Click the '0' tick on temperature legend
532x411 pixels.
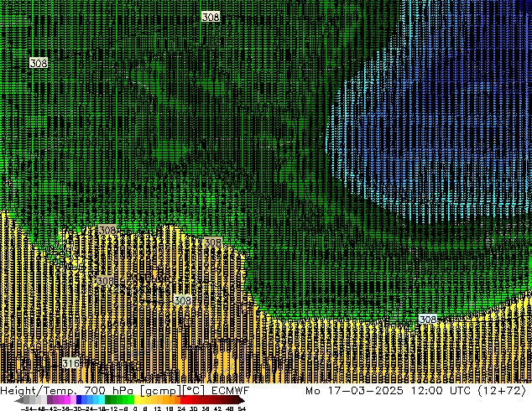(x=135, y=408)
